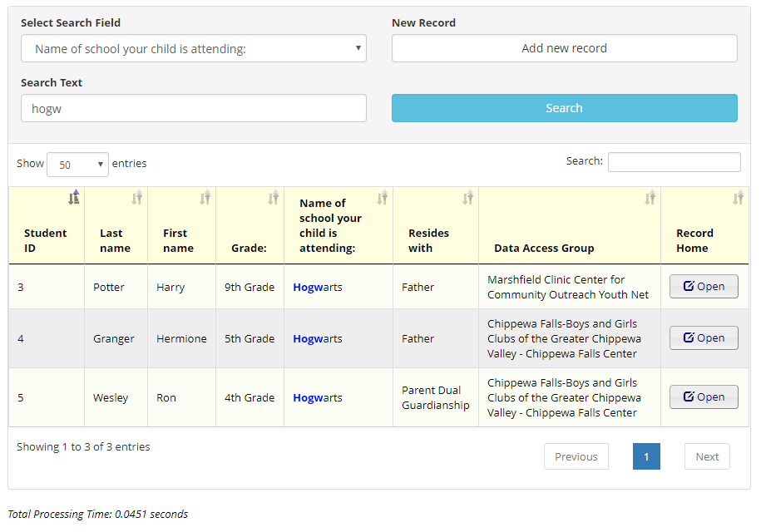Click Hogwarts in Granger's row
761x532 pixels.
[x=318, y=338]
